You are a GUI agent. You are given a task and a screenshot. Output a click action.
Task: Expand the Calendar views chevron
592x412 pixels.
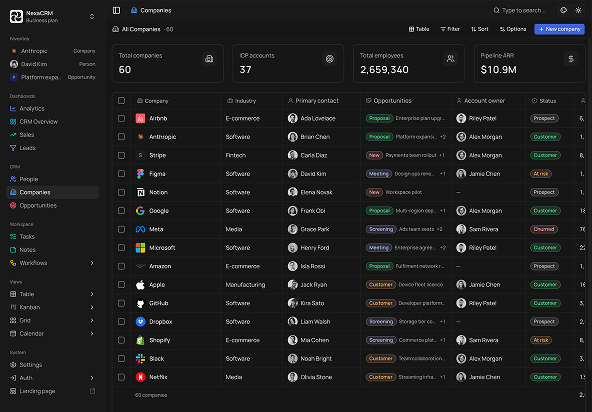(x=92, y=334)
